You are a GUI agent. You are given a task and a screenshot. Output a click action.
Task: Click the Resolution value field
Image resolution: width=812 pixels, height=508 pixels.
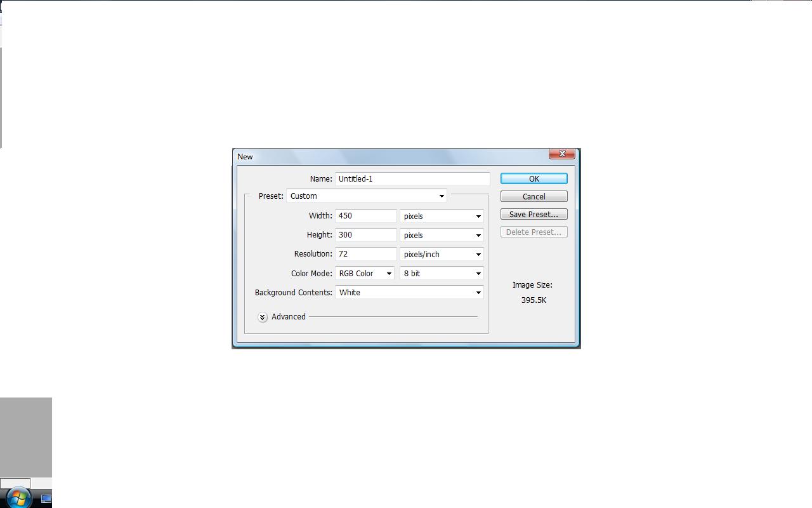365,254
